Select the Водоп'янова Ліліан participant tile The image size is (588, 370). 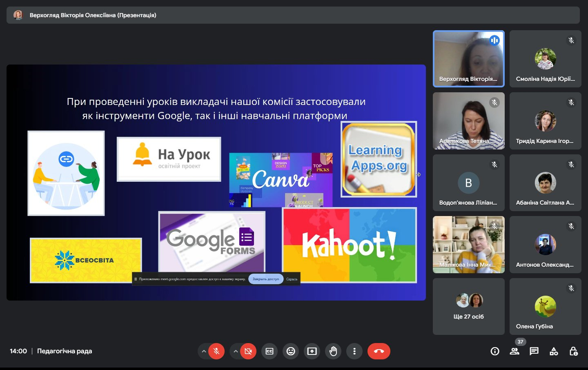pyautogui.click(x=469, y=183)
